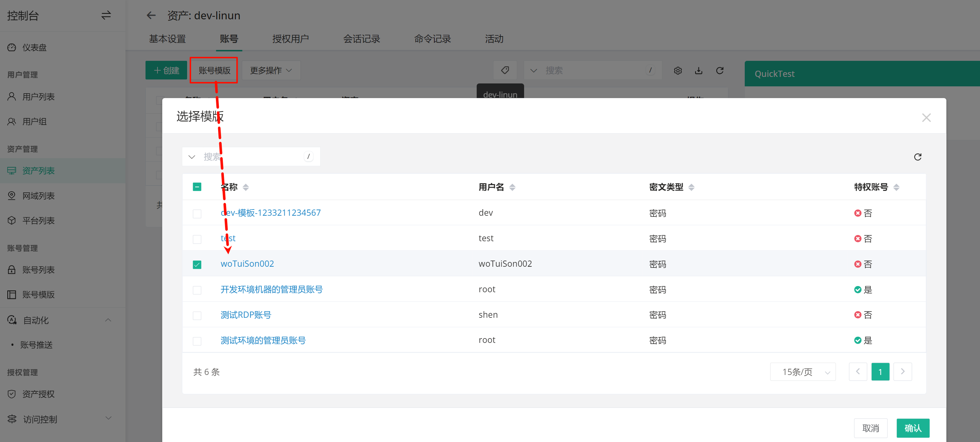Expand the 更多操作 dropdown
The height and width of the screenshot is (442, 980).
271,70
